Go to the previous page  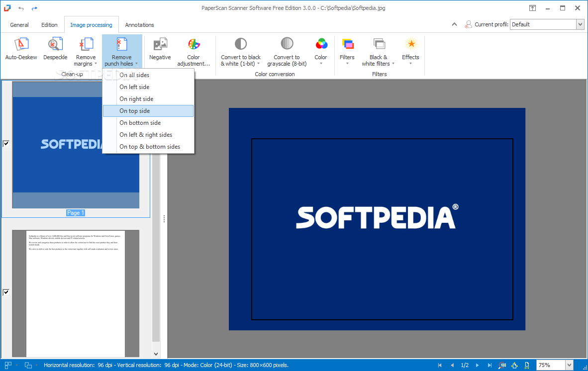click(452, 365)
